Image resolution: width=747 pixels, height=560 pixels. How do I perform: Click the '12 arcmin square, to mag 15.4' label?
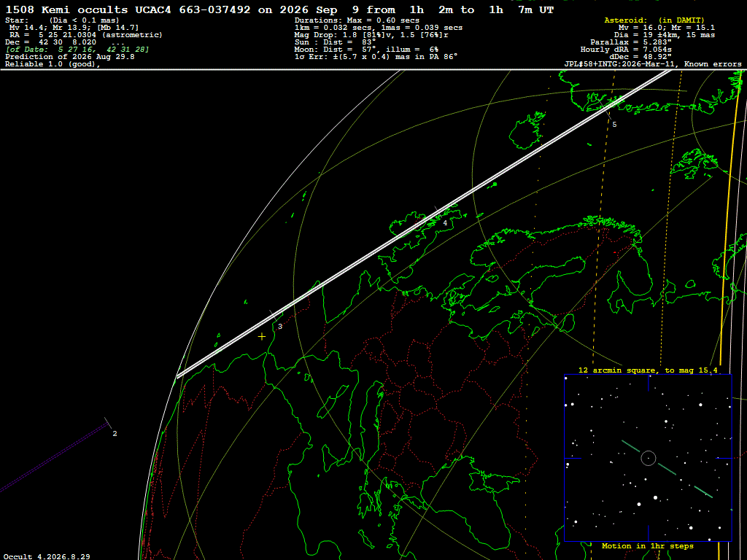point(648,370)
